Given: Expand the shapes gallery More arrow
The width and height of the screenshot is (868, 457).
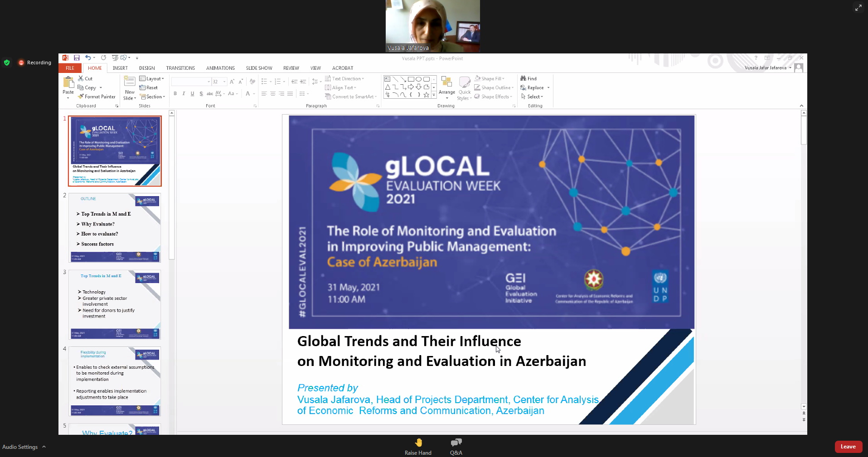Looking at the screenshot, I should [434, 95].
